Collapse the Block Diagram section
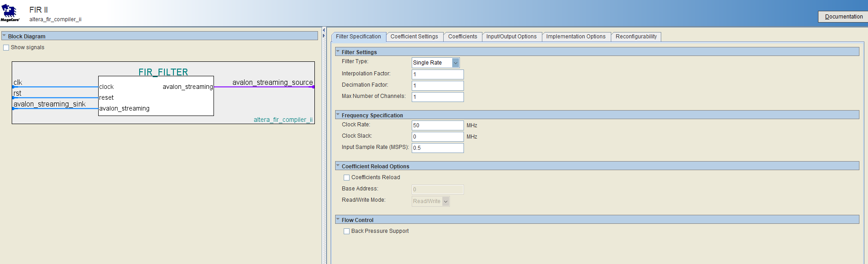 pyautogui.click(x=4, y=36)
